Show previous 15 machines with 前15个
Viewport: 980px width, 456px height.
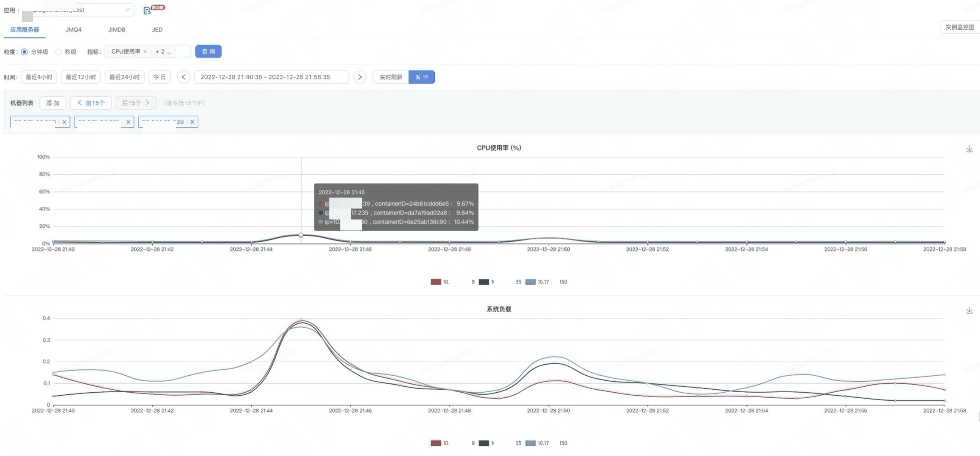pyautogui.click(x=91, y=103)
